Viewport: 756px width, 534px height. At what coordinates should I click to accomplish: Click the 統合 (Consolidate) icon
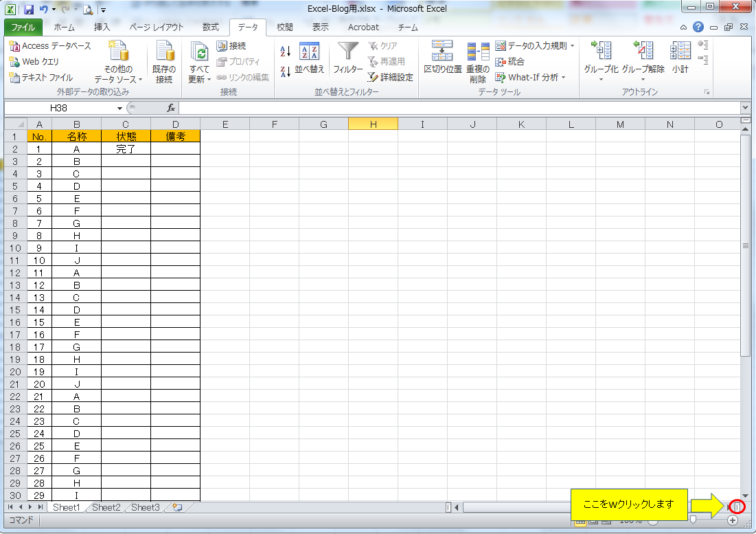click(x=513, y=63)
